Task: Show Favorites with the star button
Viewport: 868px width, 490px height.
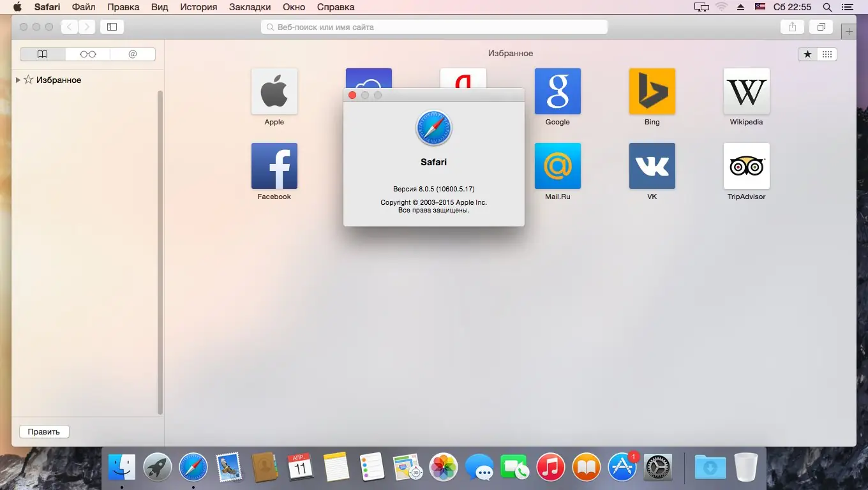Action: 808,54
